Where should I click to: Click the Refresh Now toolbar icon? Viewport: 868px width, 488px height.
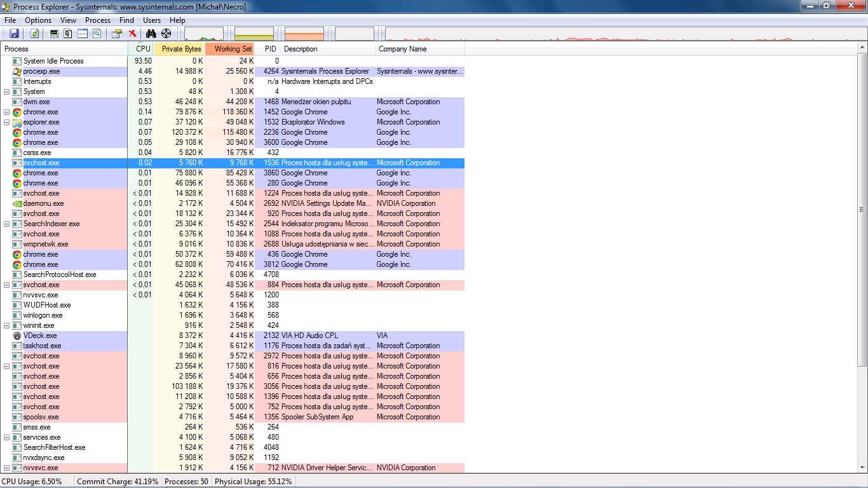point(34,34)
